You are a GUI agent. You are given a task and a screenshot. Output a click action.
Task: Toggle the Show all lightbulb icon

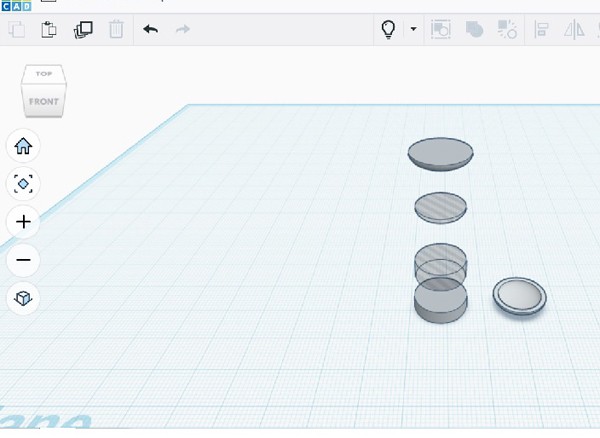click(x=388, y=29)
